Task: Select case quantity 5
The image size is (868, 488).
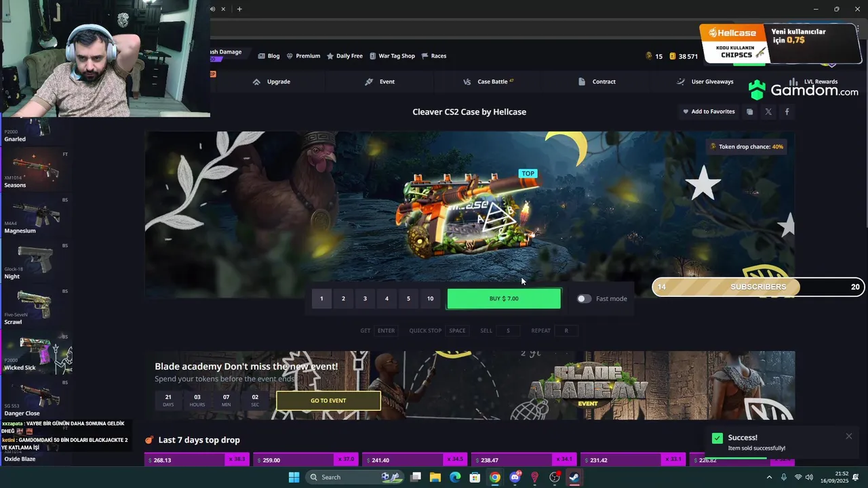Action: coord(408,299)
